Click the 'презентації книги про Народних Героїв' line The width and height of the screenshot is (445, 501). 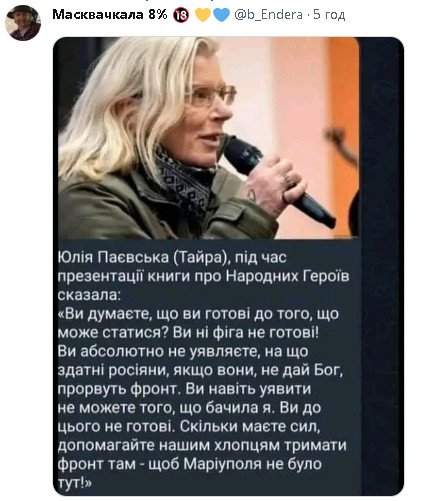pos(204,276)
